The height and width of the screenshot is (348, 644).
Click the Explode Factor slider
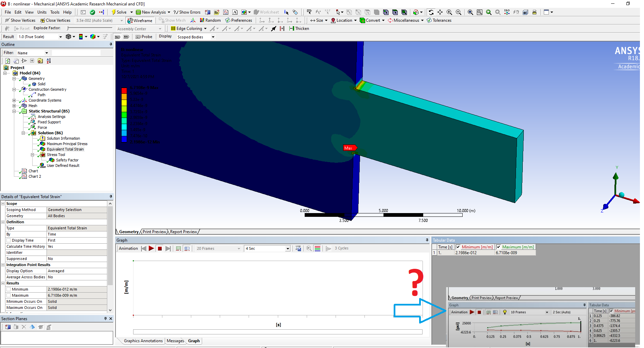(90, 28)
